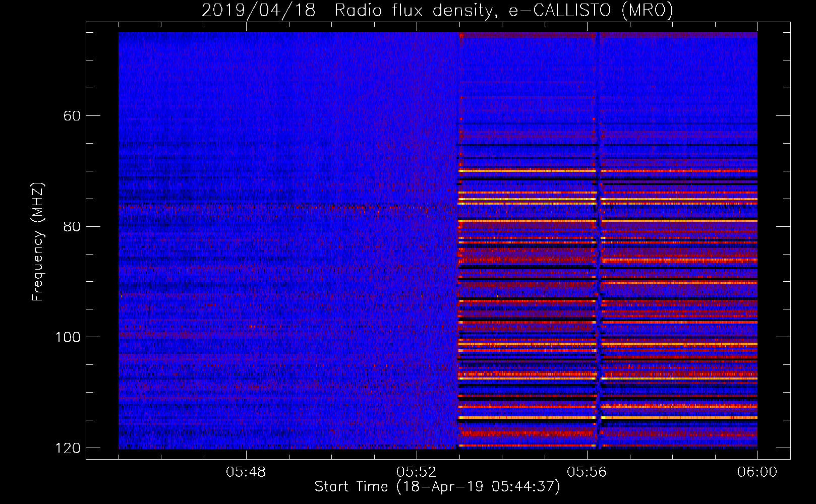Click the 05:52 time tick label
This screenshot has height=504, width=816.
click(x=416, y=472)
